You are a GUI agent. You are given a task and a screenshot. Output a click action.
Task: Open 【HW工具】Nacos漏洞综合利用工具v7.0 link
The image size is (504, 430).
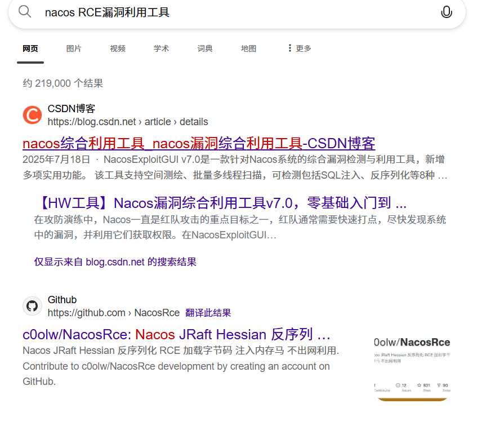(221, 203)
